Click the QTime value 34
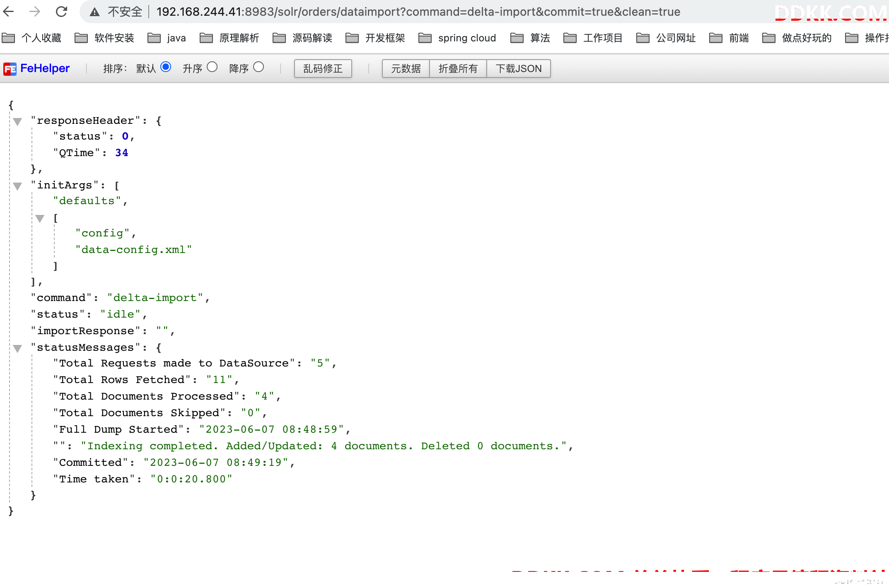Viewport: 889px width, 588px height. click(x=122, y=153)
